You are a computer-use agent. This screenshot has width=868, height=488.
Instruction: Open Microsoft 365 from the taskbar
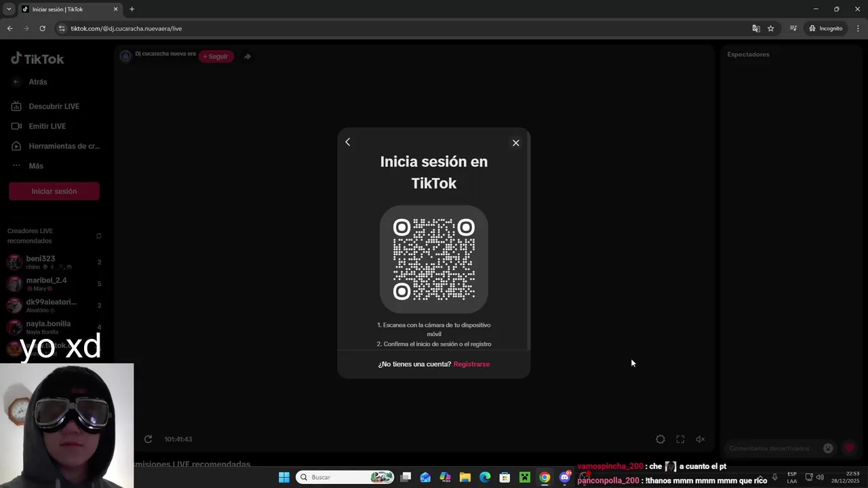click(x=445, y=477)
